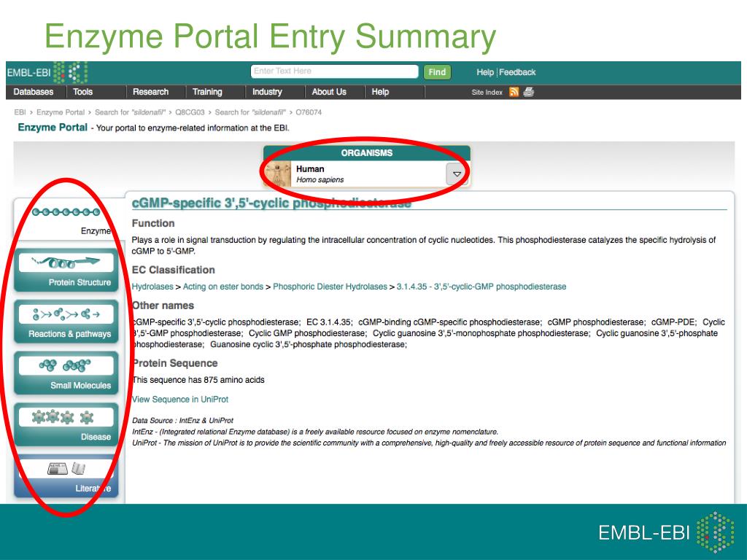Click the Find button
Screen dimensions: 747x560
coord(437,72)
